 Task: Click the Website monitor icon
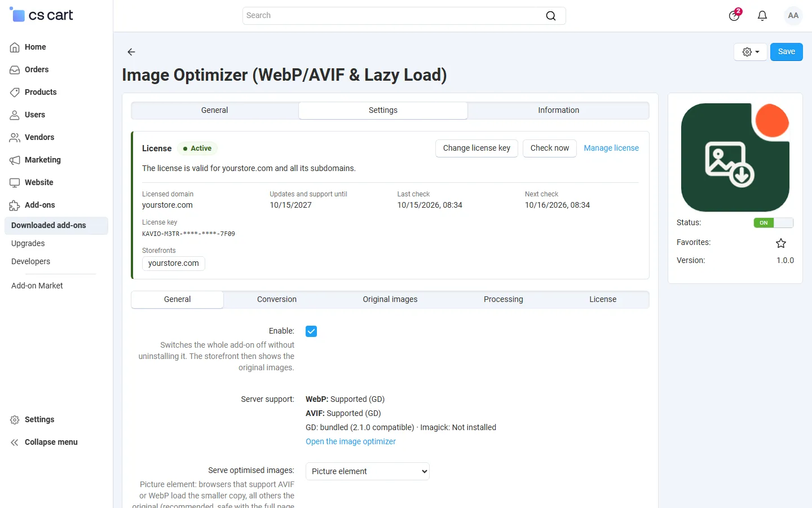coord(15,183)
